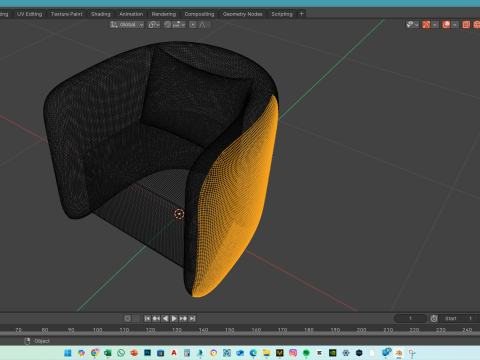Jump to the previous keyframe
The height and width of the screenshot is (360, 480).
pyautogui.click(x=156, y=319)
